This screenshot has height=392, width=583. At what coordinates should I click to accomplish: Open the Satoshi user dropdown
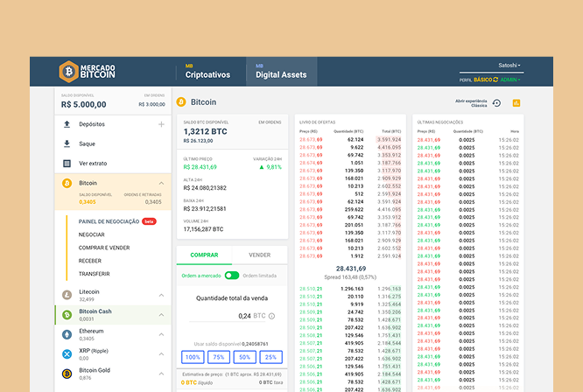coord(509,66)
